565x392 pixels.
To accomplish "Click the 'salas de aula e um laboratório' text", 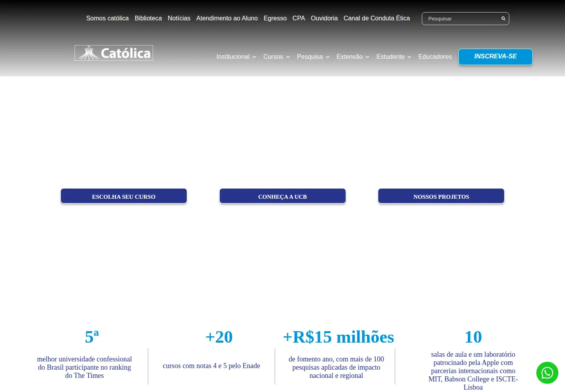I will (473, 371).
